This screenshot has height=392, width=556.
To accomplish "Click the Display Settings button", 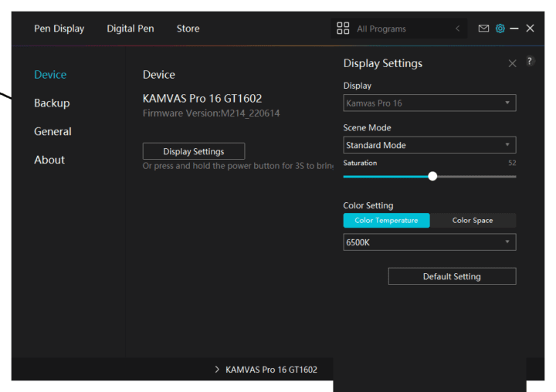I will click(x=194, y=151).
